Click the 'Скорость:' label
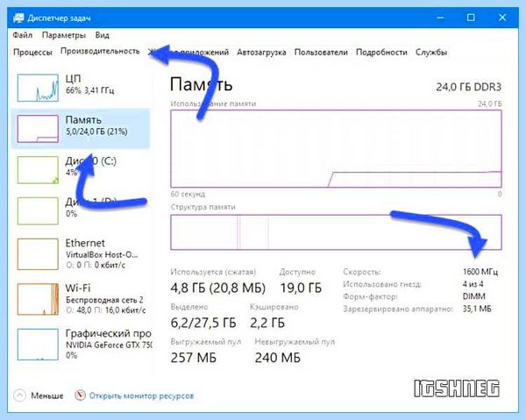Viewport: 526px width, 420px height. [361, 272]
